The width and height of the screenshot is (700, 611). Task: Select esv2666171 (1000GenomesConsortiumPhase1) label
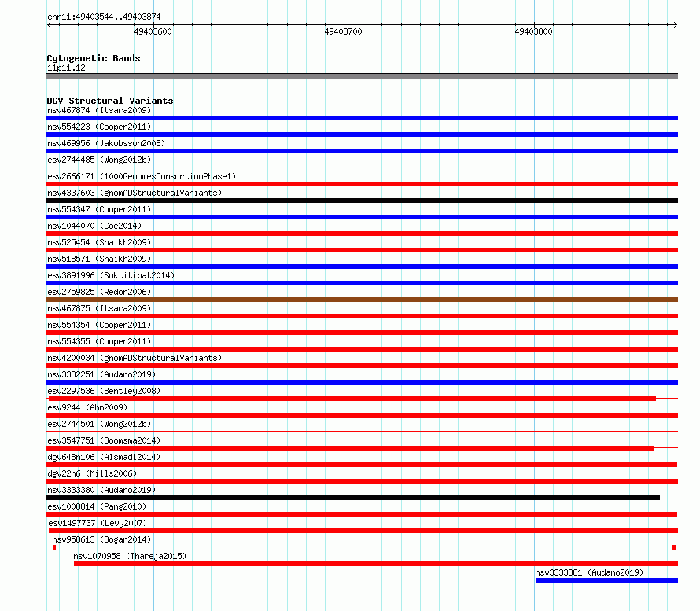click(142, 176)
